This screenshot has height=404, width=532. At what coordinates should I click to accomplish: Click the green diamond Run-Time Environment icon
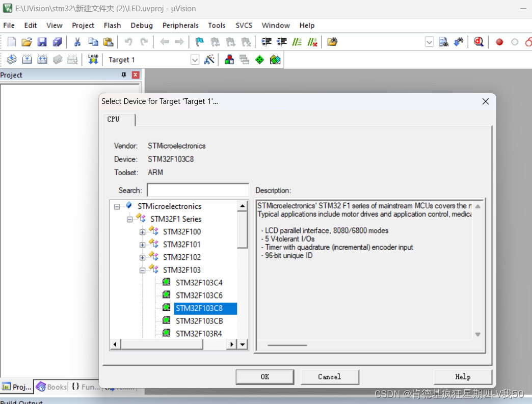(259, 60)
